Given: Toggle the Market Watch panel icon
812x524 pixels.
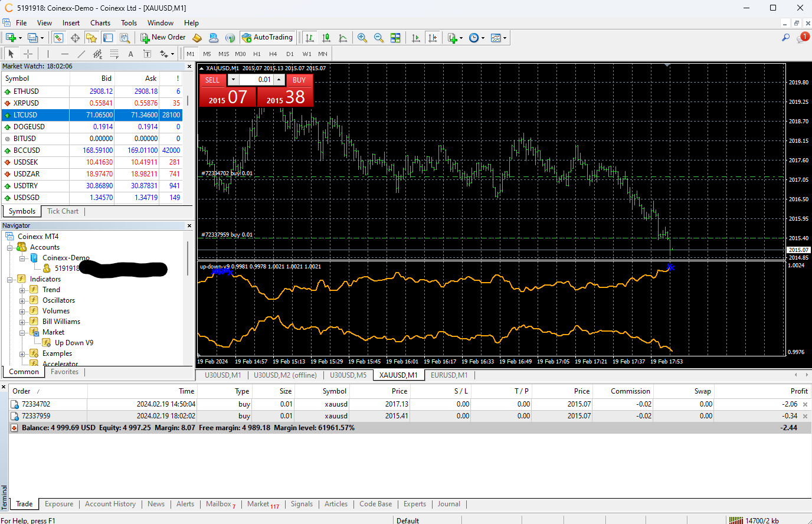Looking at the screenshot, I should [x=58, y=38].
